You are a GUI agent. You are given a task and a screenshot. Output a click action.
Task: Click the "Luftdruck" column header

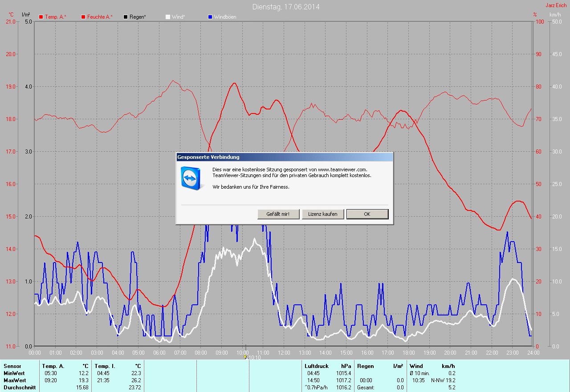[317, 366]
